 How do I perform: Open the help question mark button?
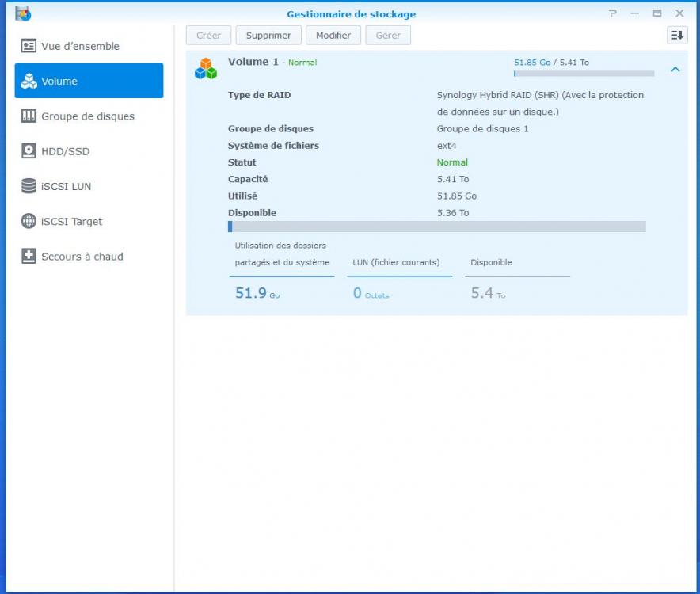click(x=613, y=13)
